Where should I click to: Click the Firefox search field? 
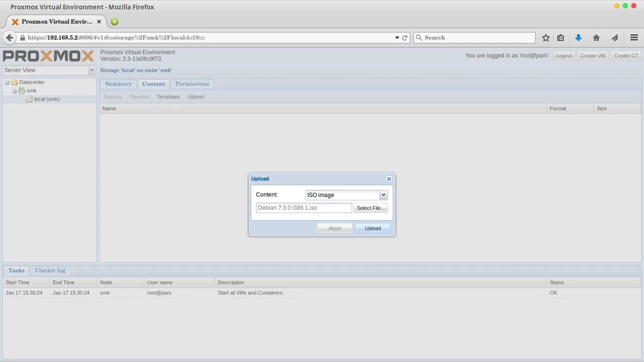[x=475, y=38]
